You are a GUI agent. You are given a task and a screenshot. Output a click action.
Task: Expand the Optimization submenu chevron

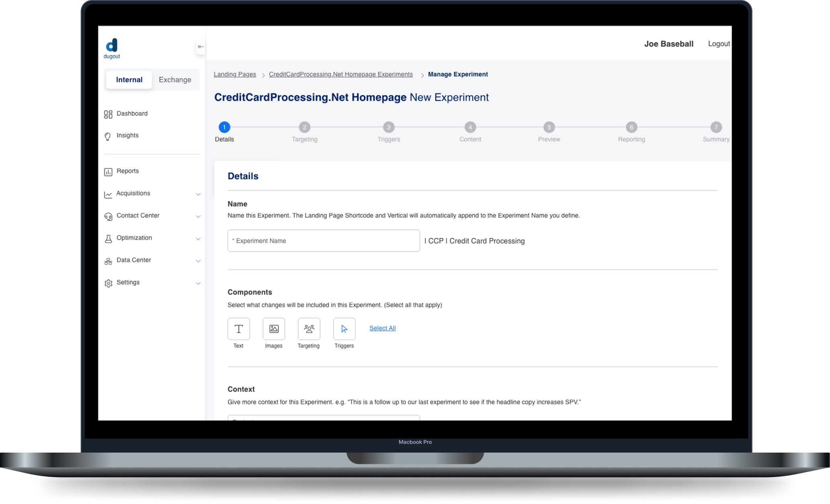pos(198,239)
